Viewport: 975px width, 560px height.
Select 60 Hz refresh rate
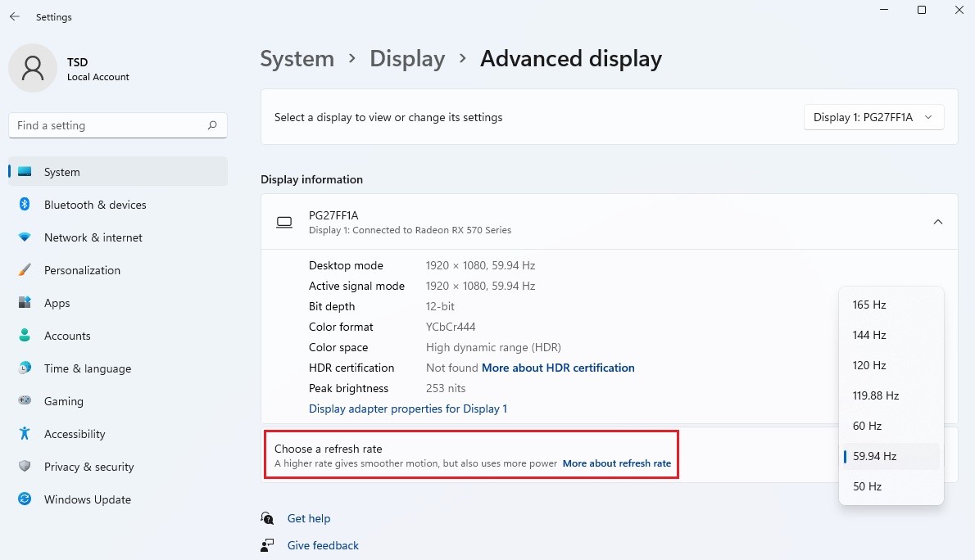pos(867,426)
